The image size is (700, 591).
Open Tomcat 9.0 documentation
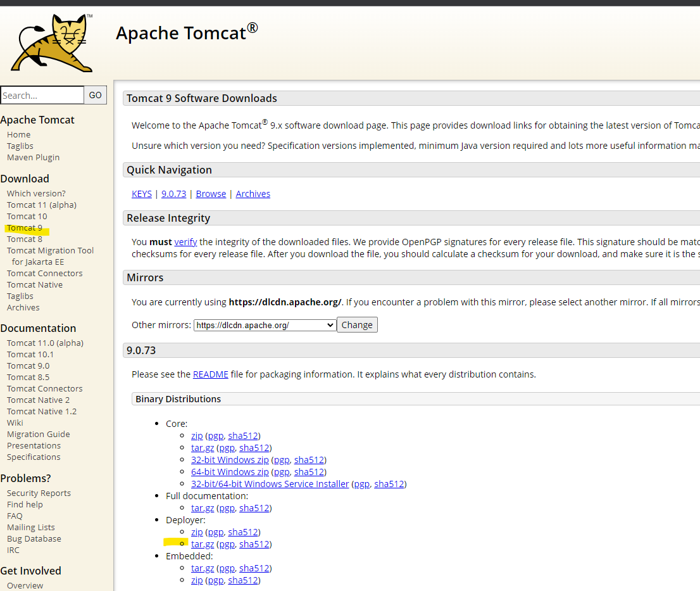coord(28,366)
